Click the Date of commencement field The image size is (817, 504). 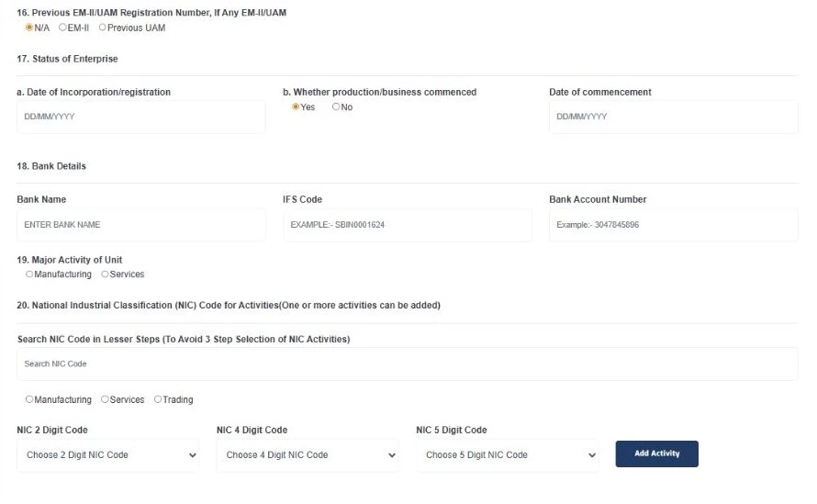673,118
